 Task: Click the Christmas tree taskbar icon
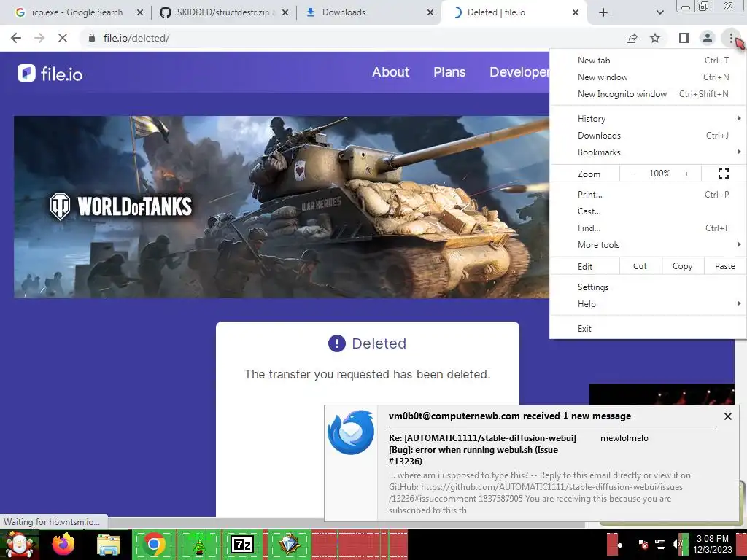(x=198, y=545)
